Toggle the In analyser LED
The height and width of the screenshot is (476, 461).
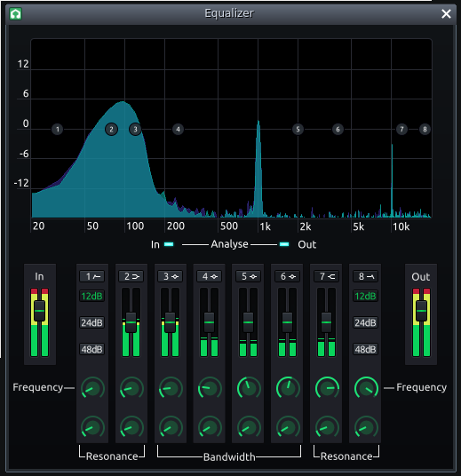coord(169,244)
